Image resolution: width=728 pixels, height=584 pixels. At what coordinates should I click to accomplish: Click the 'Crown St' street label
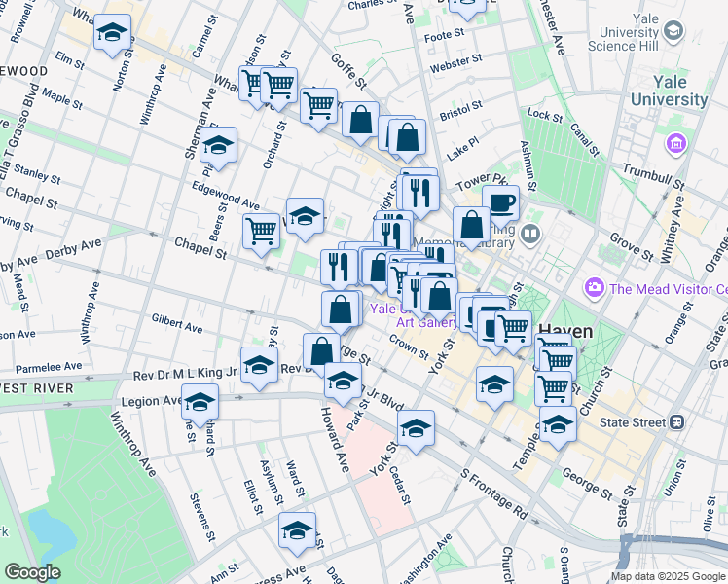point(409,347)
